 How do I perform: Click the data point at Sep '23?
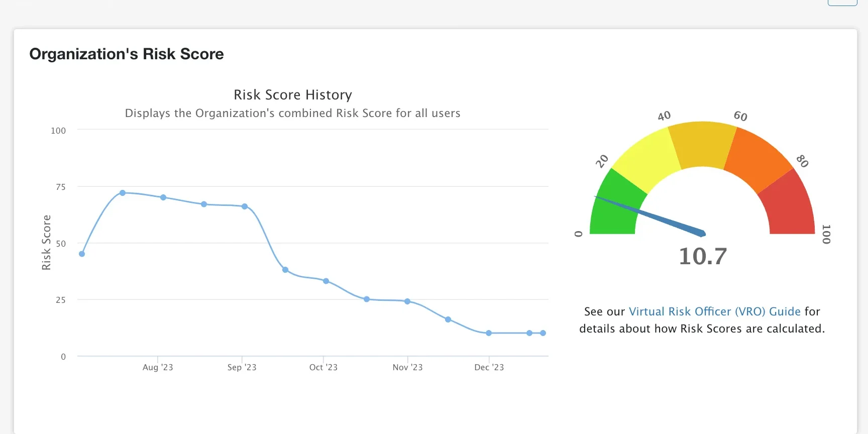tap(245, 206)
